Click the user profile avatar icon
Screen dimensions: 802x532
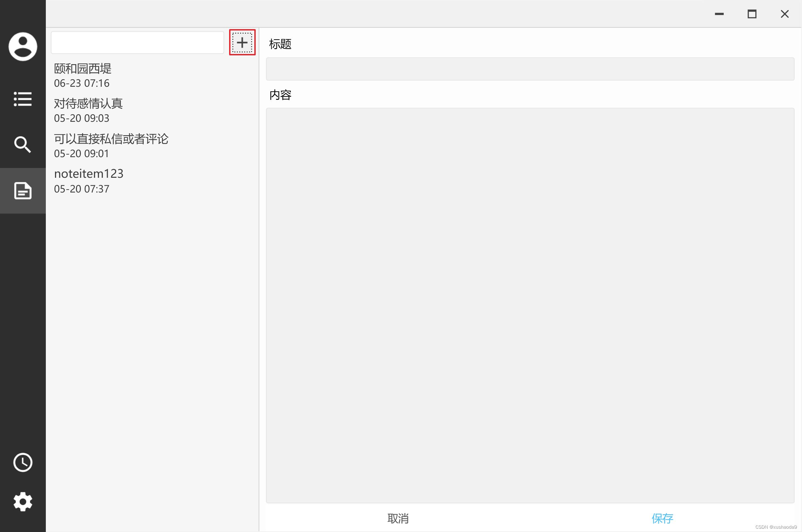(x=23, y=46)
